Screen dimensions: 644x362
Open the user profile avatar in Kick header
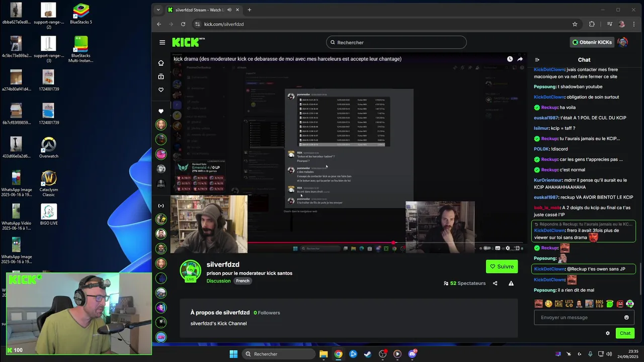623,42
